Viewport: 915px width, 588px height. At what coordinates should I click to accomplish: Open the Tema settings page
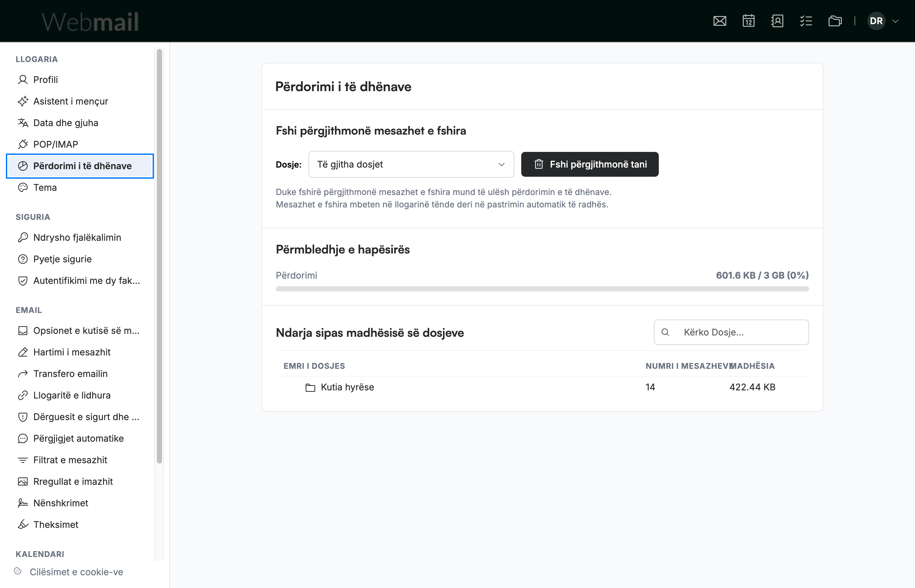coord(80,188)
